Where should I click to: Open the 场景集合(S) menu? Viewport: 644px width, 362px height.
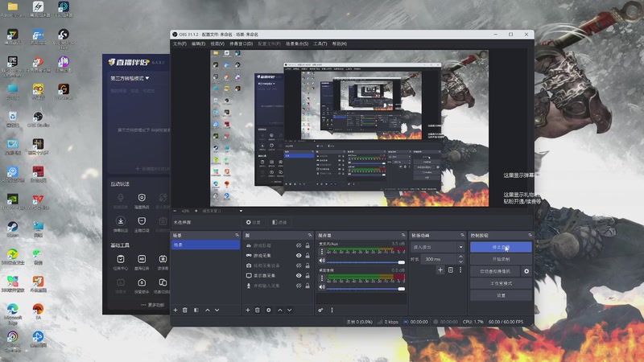point(297,43)
